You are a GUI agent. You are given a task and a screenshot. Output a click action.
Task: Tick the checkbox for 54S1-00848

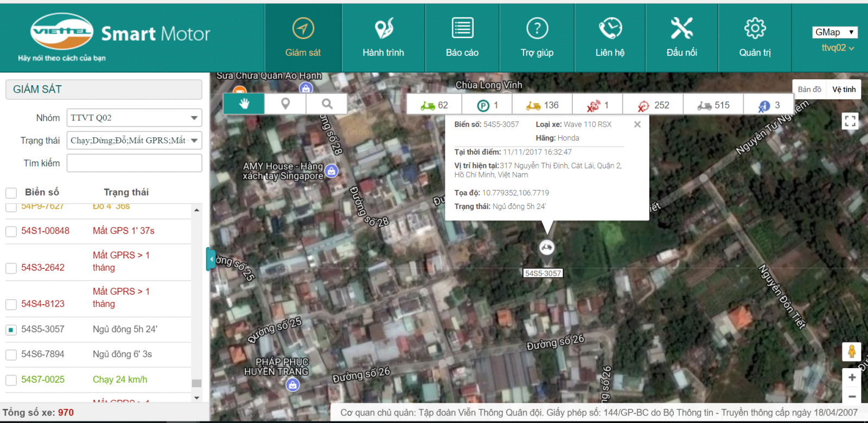pos(11,232)
